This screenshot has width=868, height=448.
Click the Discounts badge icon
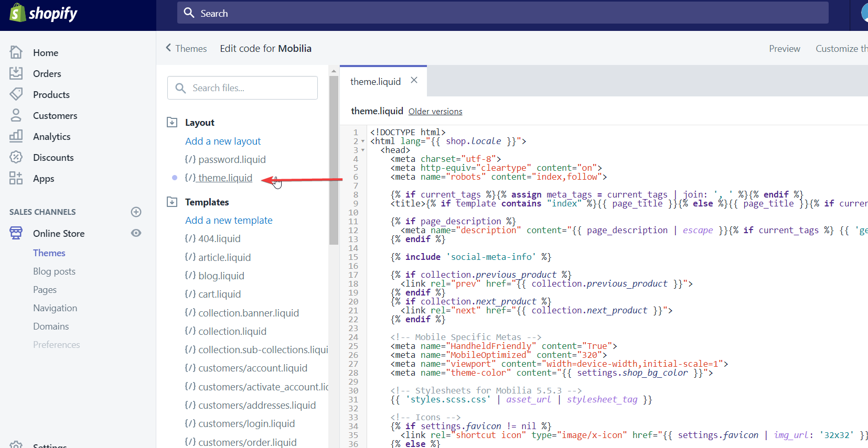[16, 157]
